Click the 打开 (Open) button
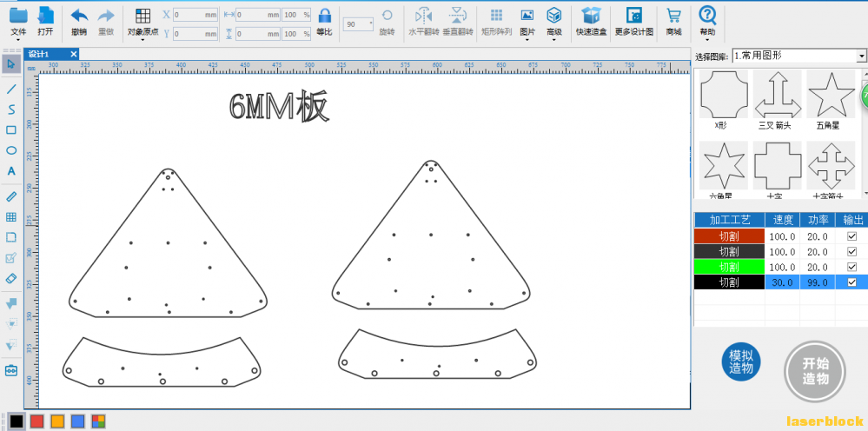Viewport: 868px width, 431px height. point(46,21)
